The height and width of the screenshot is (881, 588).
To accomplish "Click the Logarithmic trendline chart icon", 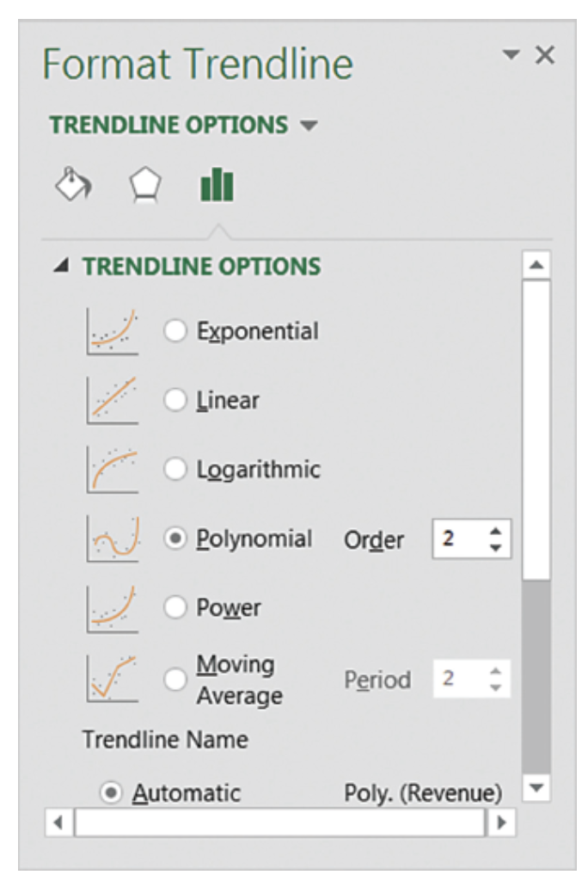I will [x=113, y=470].
